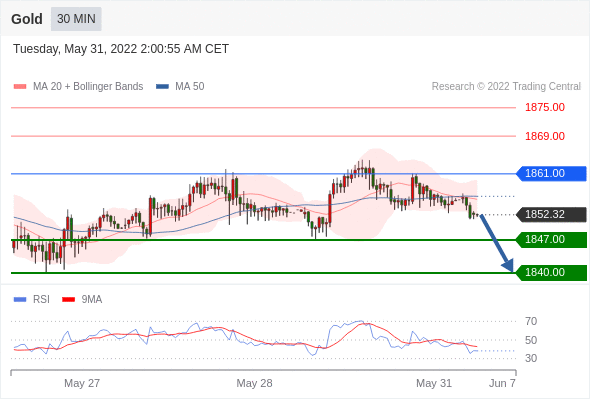
Task: Click the May 27 date axis label
Action: click(82, 383)
